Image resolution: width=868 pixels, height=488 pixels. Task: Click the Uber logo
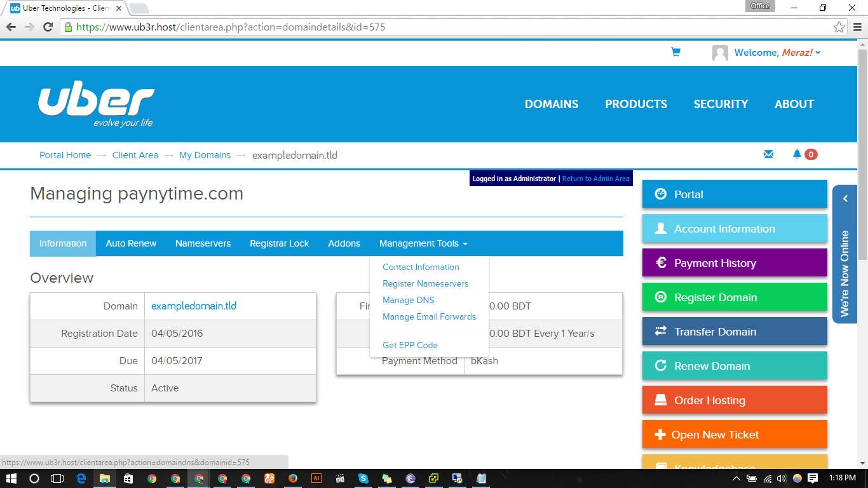click(x=96, y=105)
